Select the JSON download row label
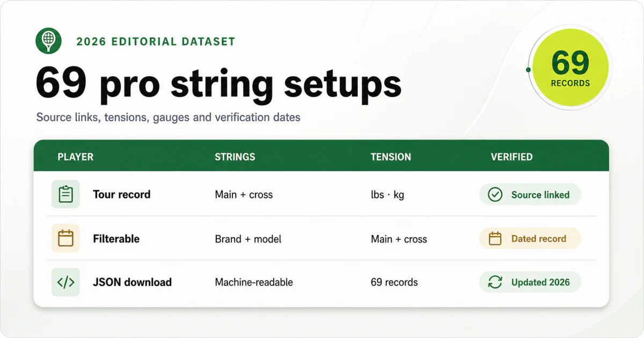Image resolution: width=644 pixels, height=338 pixels. click(133, 282)
